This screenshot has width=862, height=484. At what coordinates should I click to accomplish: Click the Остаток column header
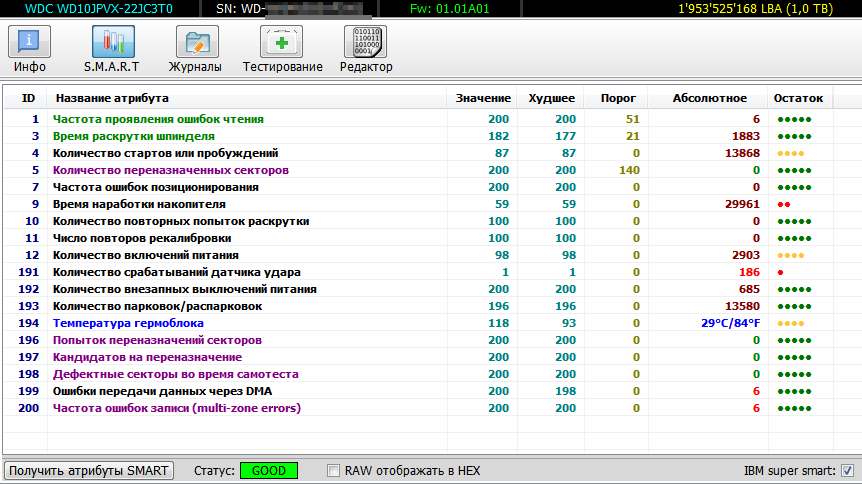click(x=798, y=98)
